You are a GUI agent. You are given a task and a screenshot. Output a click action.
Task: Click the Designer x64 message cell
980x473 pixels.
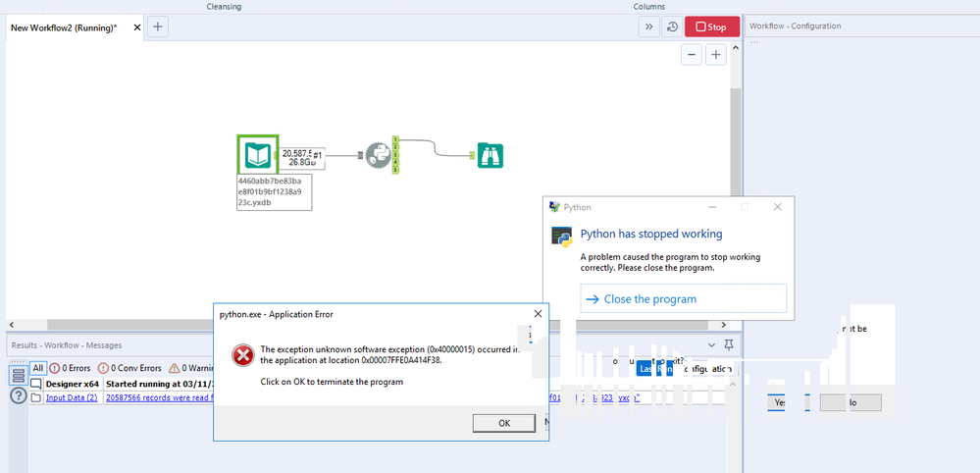(x=72, y=383)
